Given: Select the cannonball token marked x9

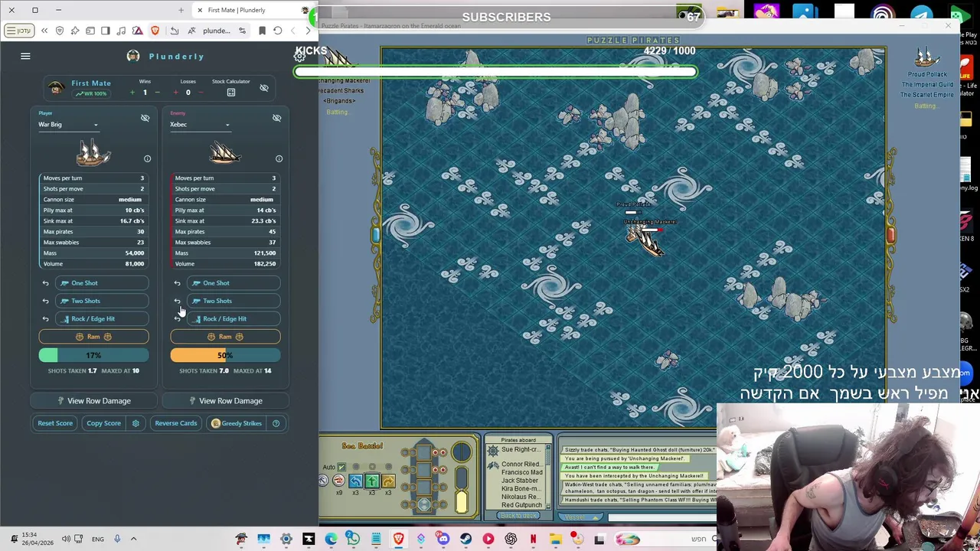Looking at the screenshot, I should point(338,481).
